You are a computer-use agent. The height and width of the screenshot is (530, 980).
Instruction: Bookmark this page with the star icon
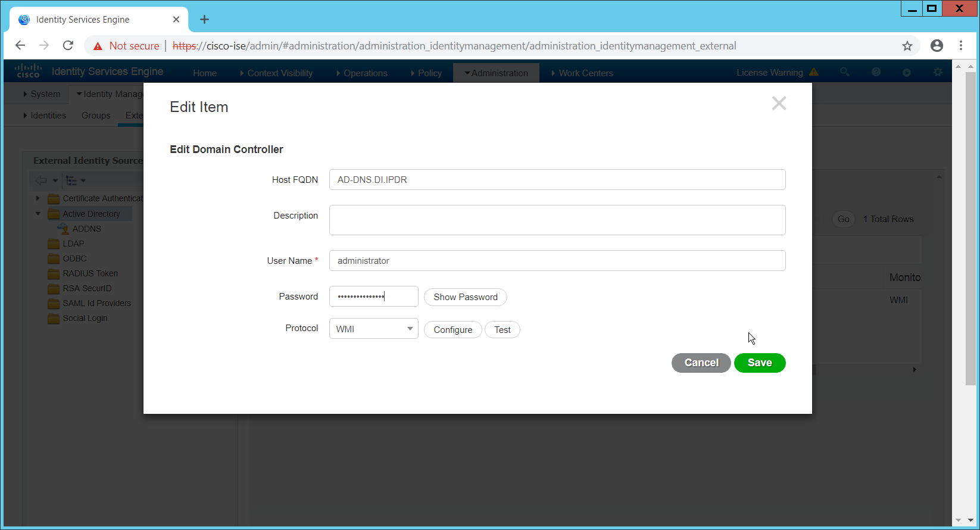coord(907,46)
